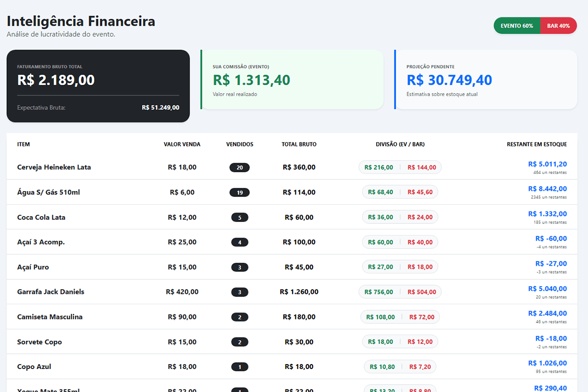The height and width of the screenshot is (392, 588).
Task: Select the Sua Comissão (Evento) card
Action: 292,79
